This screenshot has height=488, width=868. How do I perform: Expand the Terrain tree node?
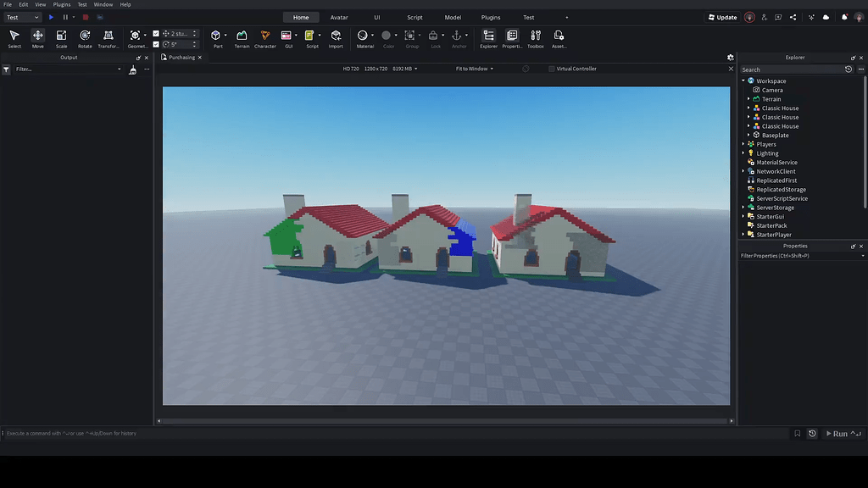coord(749,99)
